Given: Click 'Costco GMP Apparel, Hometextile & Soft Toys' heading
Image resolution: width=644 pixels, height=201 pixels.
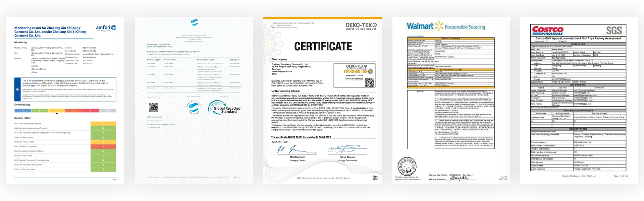Looking at the screenshot, I should pos(578,38).
